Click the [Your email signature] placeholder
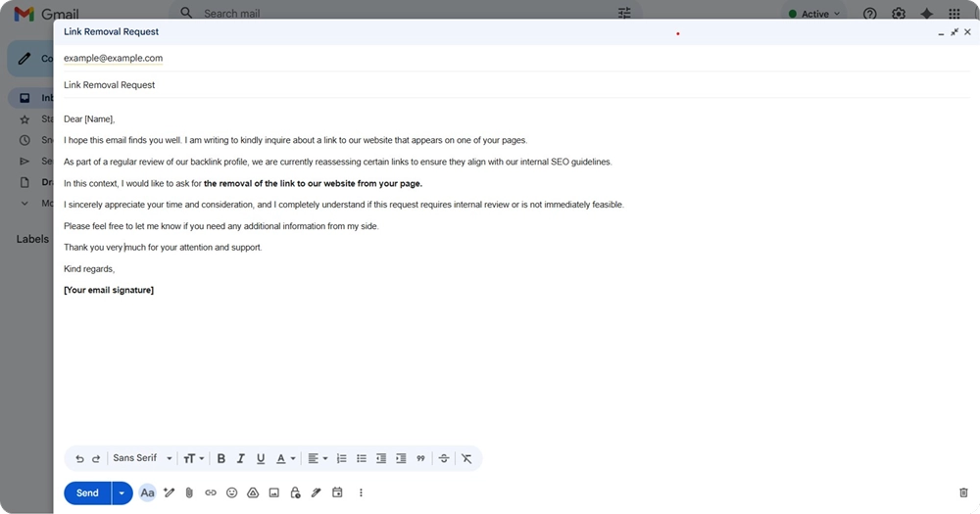 click(109, 290)
